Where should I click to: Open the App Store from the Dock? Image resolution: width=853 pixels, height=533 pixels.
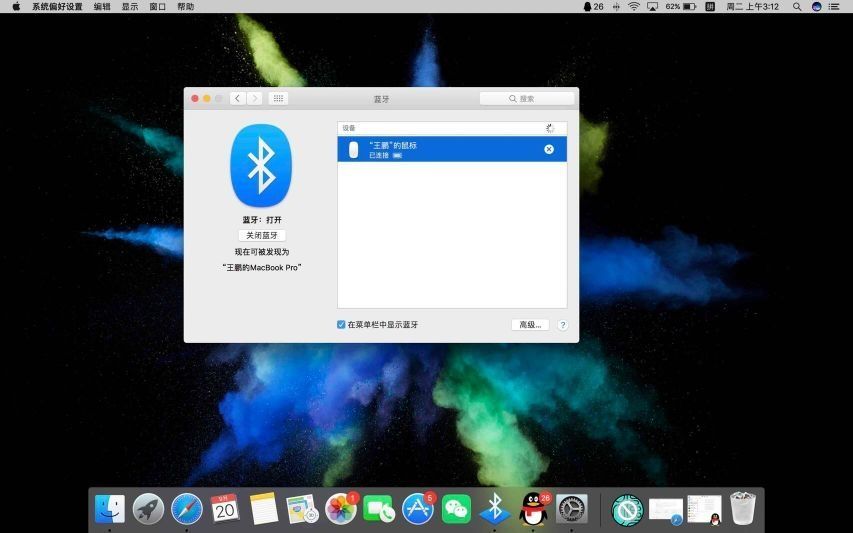(418, 509)
